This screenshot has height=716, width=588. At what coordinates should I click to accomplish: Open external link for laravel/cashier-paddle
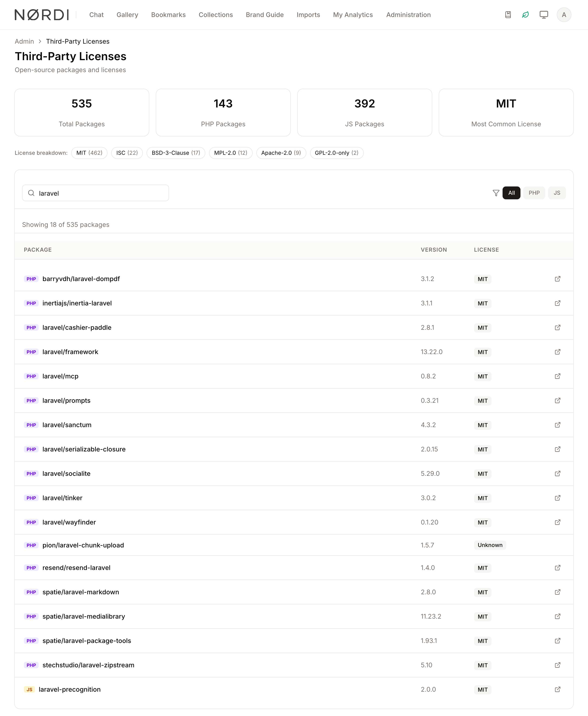[x=557, y=327]
